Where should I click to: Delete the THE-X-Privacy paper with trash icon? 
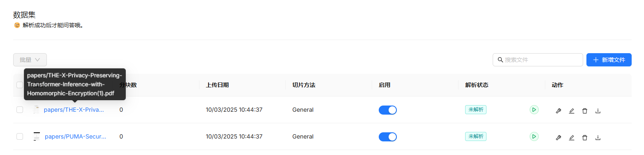(585, 110)
